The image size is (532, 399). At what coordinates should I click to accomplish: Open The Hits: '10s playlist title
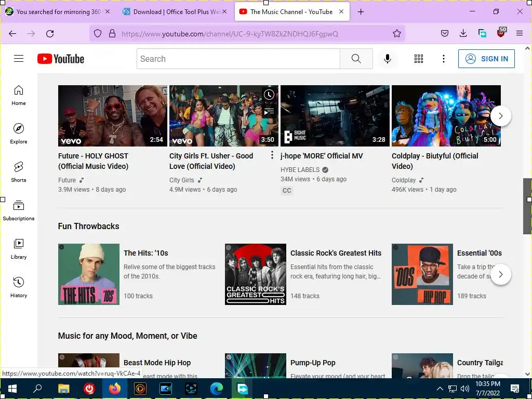click(x=146, y=253)
